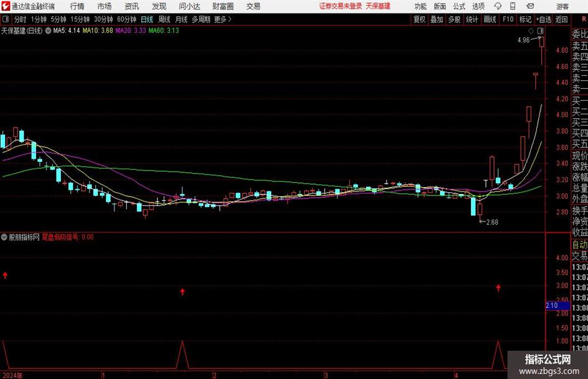
Task: Click the red 天保基建 title link
Action: pos(378,6)
